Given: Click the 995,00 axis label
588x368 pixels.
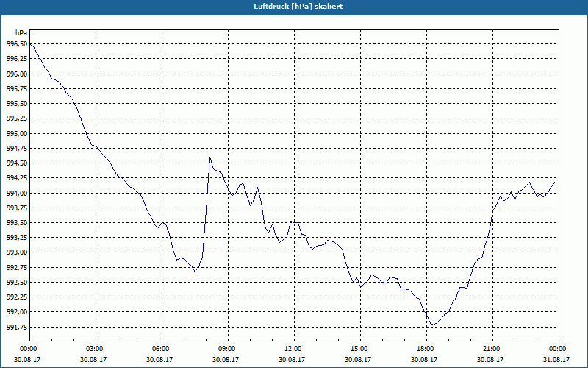Looking at the screenshot, I should (17, 134).
